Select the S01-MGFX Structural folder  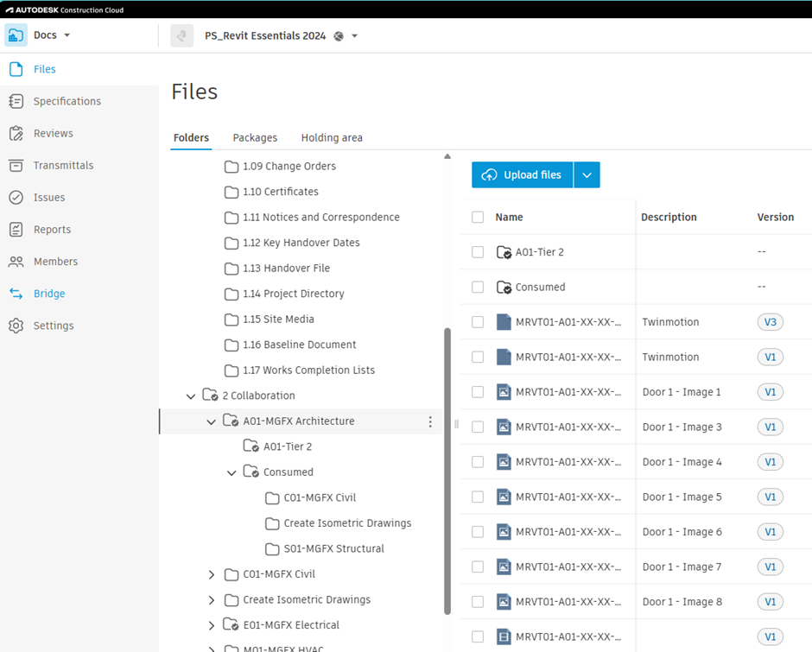pyautogui.click(x=333, y=548)
